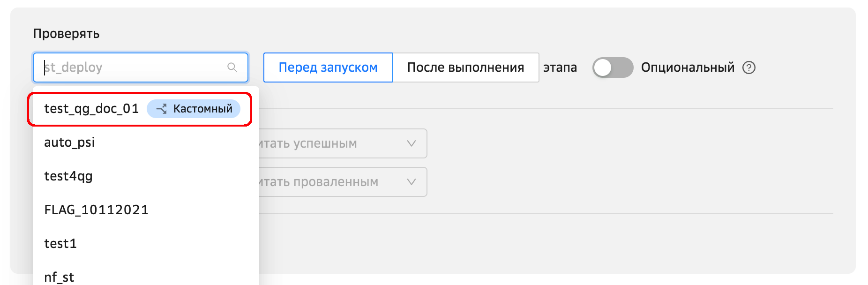The image size is (868, 285).
Task: Select the После выполнения option
Action: 465,67
